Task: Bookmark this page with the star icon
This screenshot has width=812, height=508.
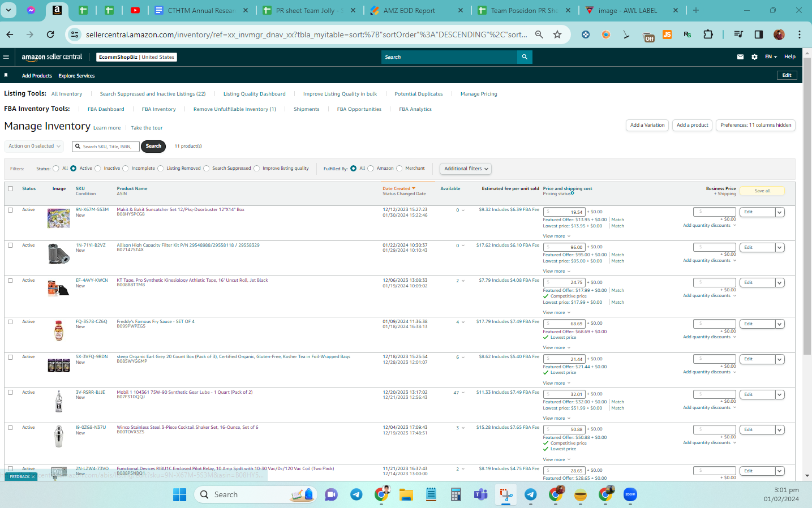Action: [557, 35]
